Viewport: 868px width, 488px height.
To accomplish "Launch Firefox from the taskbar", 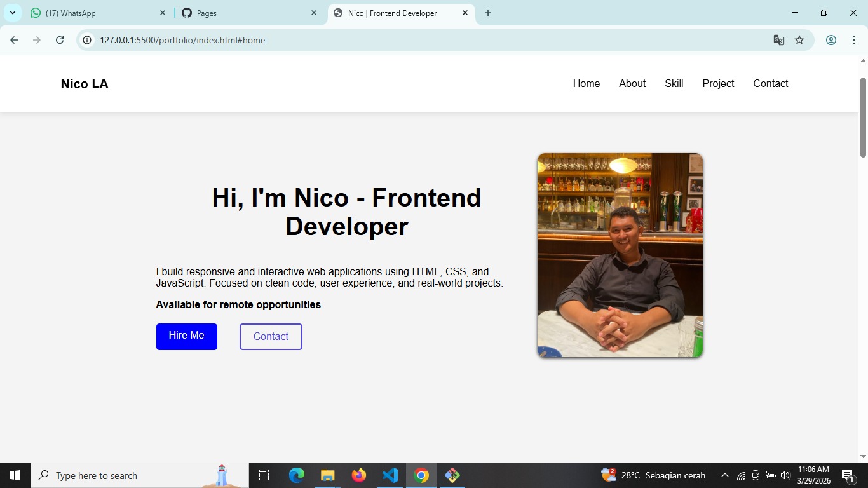I will pos(358,475).
